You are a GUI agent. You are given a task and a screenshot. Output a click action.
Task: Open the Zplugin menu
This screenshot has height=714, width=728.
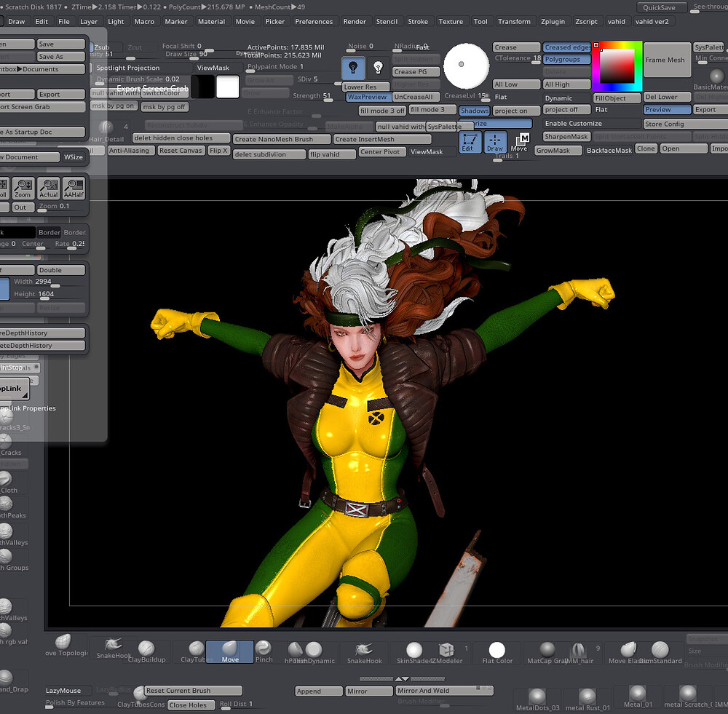click(x=553, y=21)
